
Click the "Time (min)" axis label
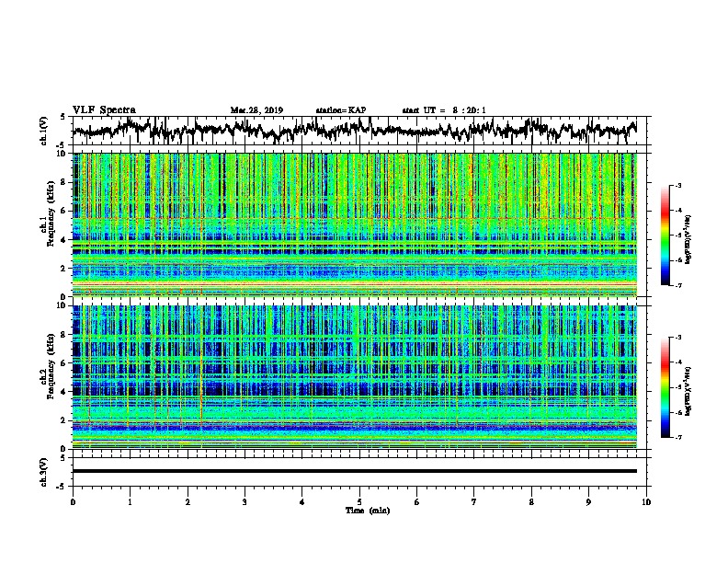coord(368,511)
